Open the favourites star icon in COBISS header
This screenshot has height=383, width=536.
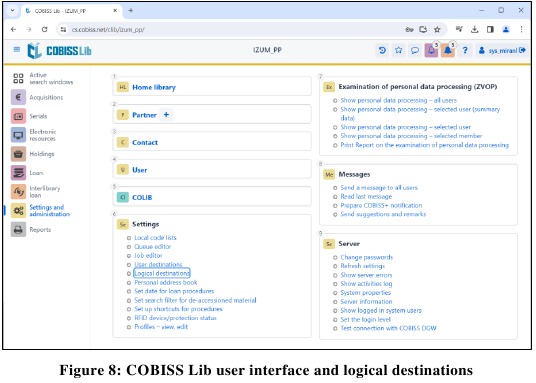[399, 51]
